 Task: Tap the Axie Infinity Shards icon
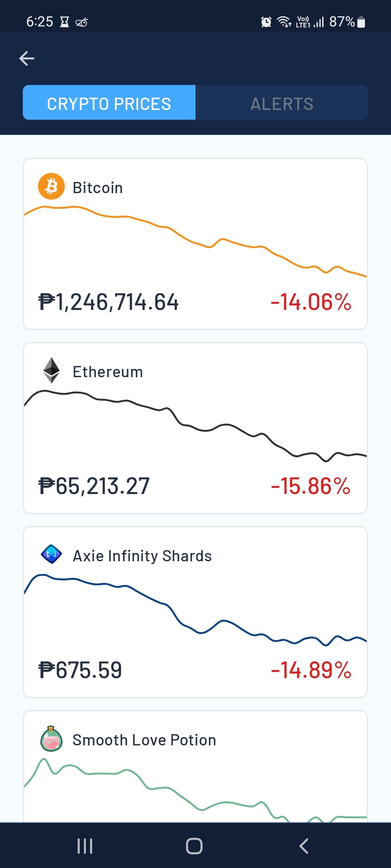coord(51,554)
